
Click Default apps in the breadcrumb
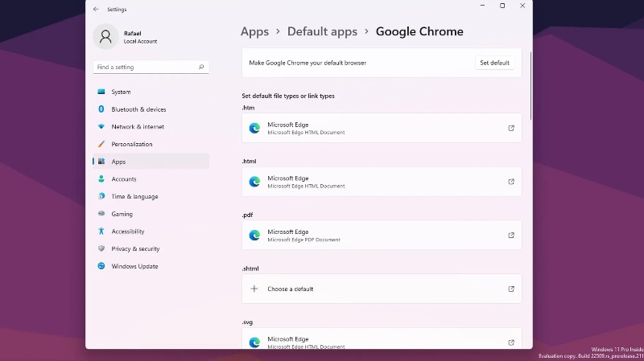322,32
